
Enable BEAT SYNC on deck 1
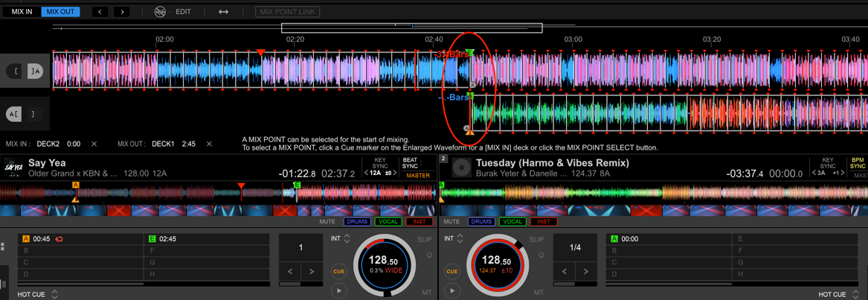pyautogui.click(x=410, y=163)
